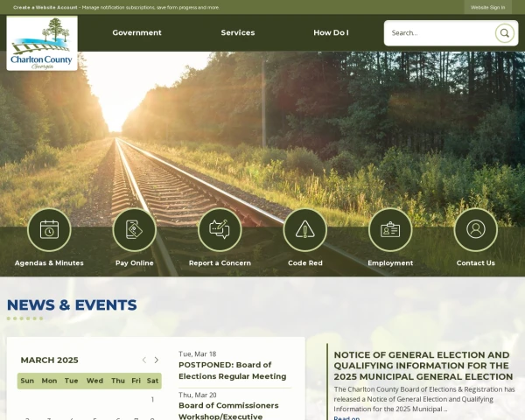The height and width of the screenshot is (420, 525).
Task: Advance calendar to next month
Action: pos(156,360)
